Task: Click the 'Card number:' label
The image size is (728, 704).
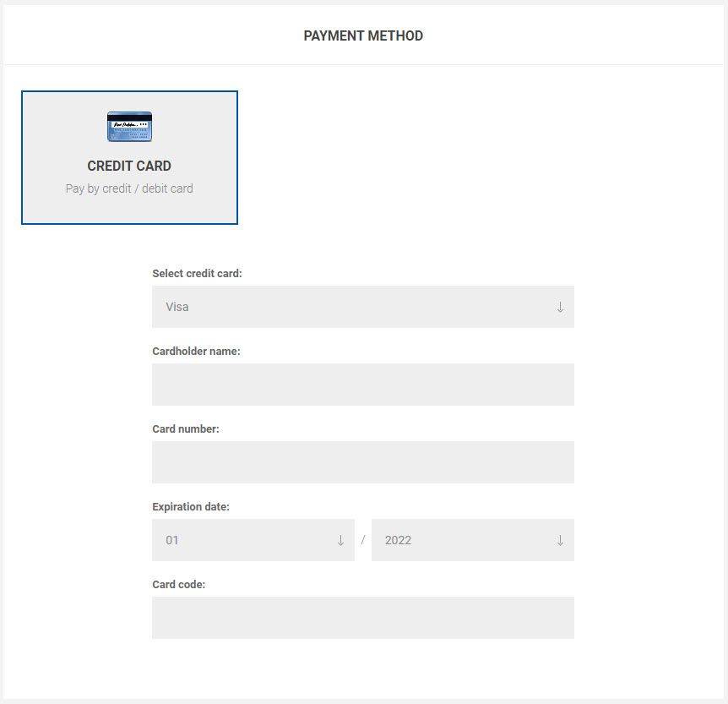Action: click(185, 429)
